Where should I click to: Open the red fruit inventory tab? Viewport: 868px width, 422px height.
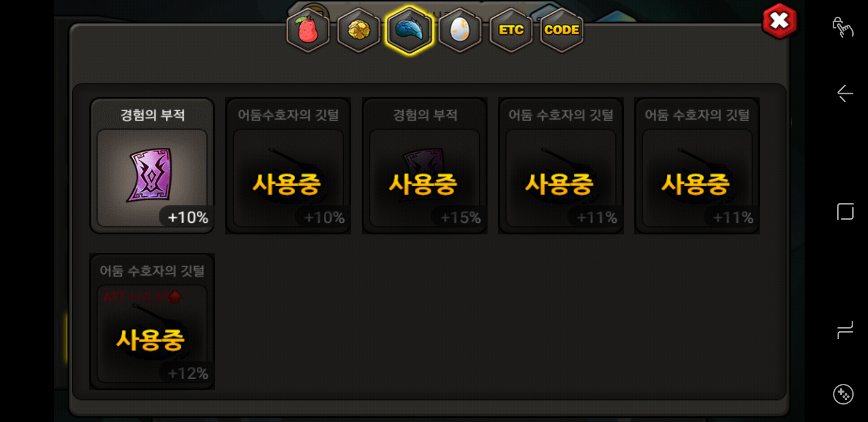tap(308, 30)
